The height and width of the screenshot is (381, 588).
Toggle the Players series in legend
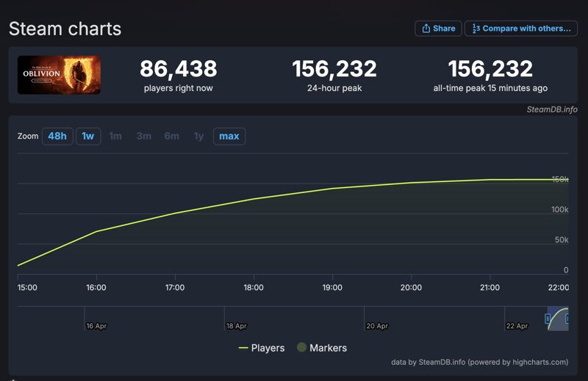(x=262, y=348)
